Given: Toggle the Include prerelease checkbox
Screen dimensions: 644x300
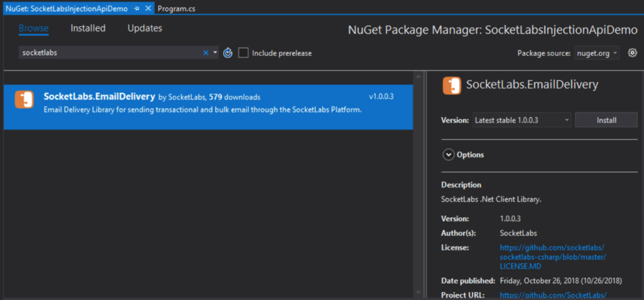Looking at the screenshot, I should pos(243,53).
